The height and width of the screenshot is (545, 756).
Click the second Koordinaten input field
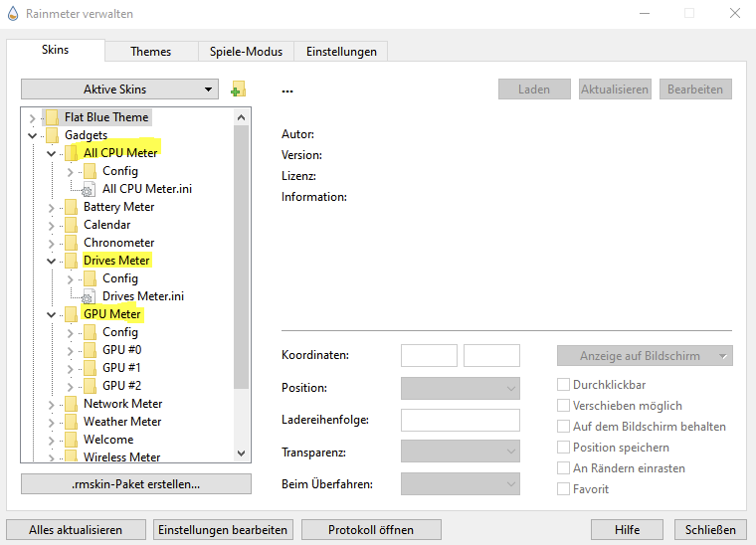coord(491,355)
